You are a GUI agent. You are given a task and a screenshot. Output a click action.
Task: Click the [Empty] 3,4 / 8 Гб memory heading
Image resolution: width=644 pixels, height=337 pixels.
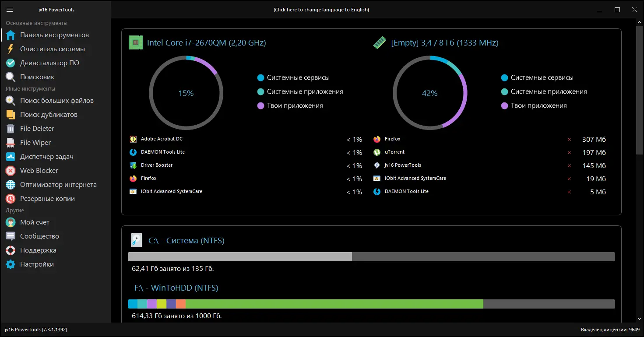pyautogui.click(x=445, y=42)
